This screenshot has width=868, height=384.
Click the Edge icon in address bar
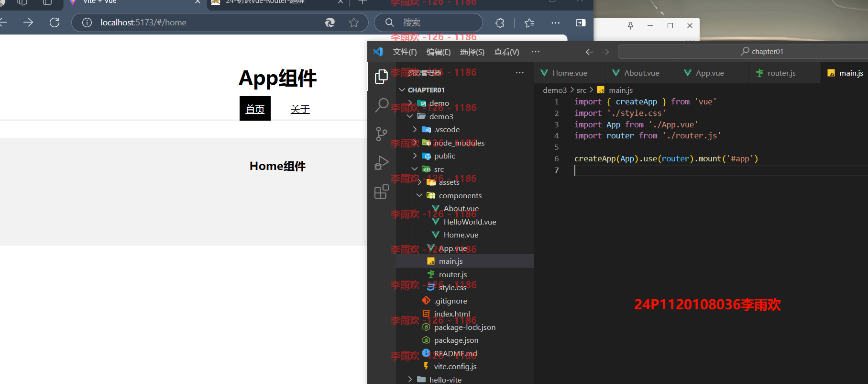coord(330,23)
